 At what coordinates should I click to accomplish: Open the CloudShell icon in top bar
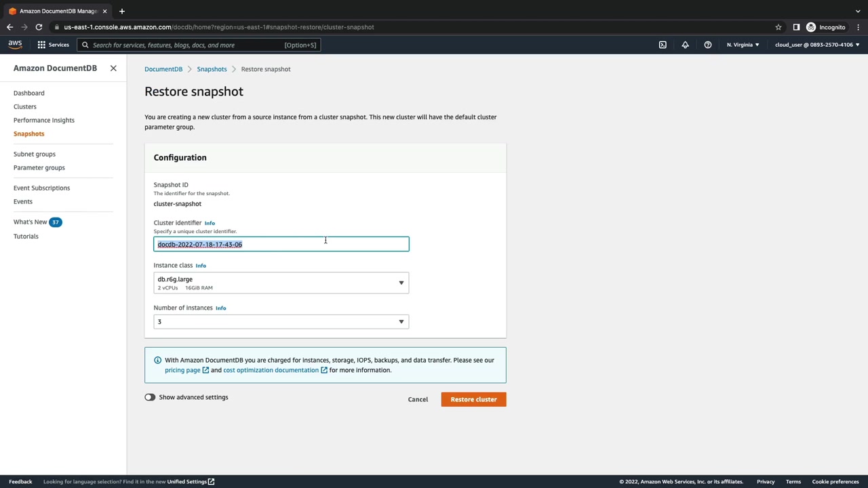coord(663,45)
